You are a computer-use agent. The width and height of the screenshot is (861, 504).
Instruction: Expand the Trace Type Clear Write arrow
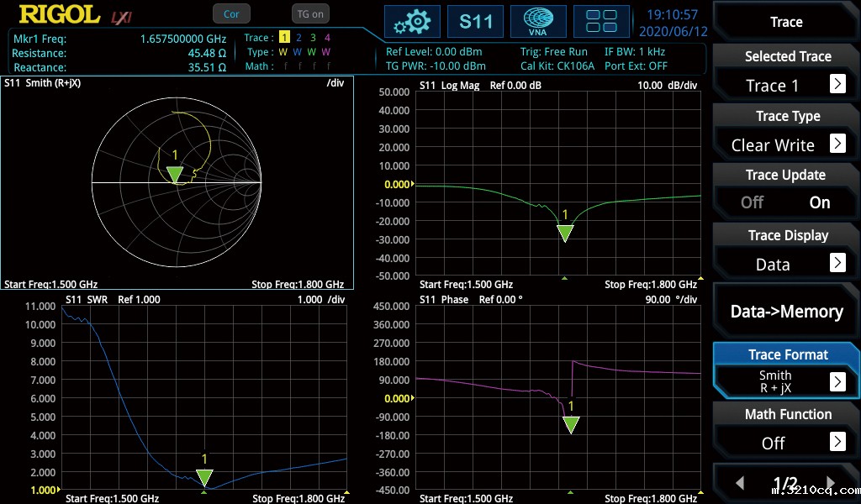(x=837, y=143)
